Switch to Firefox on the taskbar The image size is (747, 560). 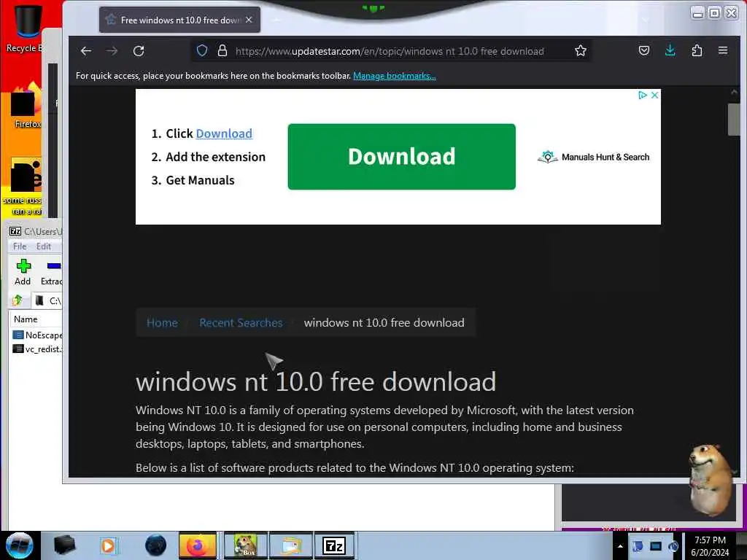(198, 545)
